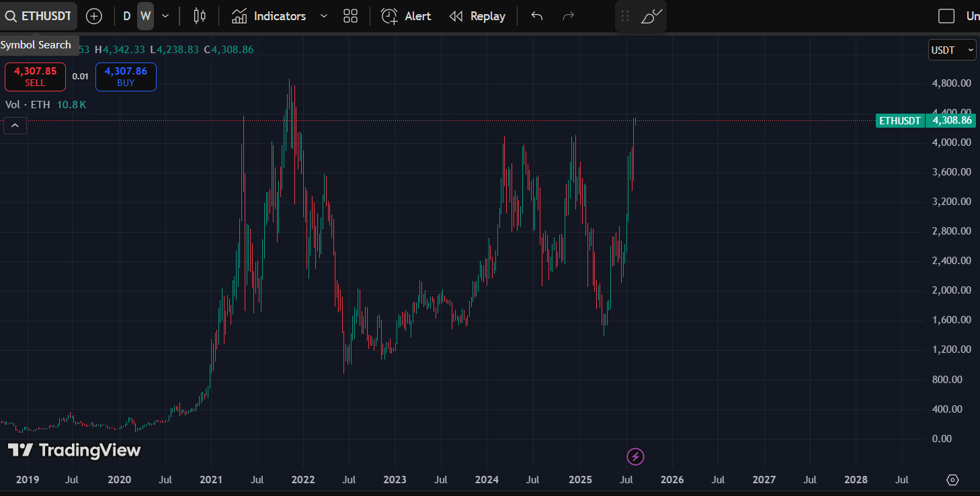Open the candlestick chart type icon
The image size is (980, 496).
(200, 16)
